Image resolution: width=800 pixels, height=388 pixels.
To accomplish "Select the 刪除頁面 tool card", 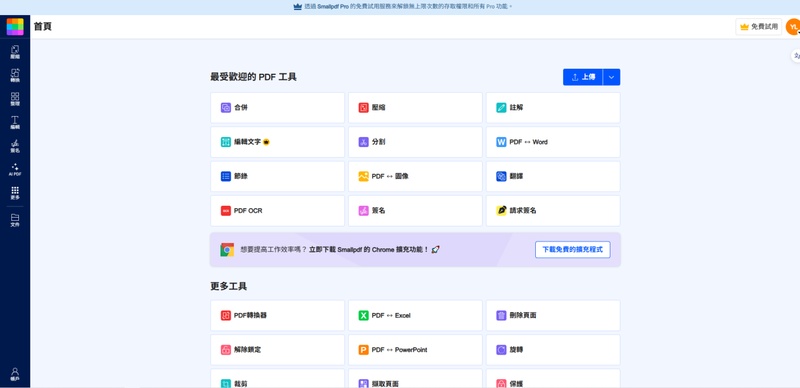I will click(x=553, y=316).
